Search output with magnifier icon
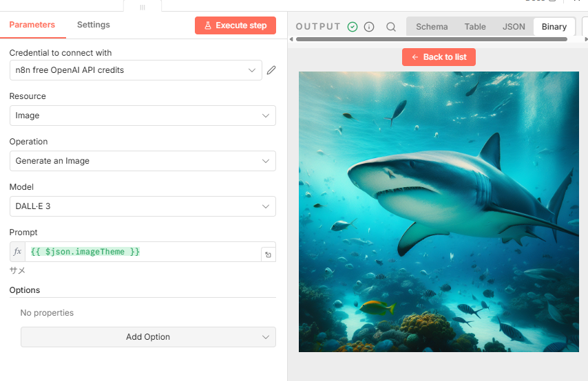 [391, 27]
